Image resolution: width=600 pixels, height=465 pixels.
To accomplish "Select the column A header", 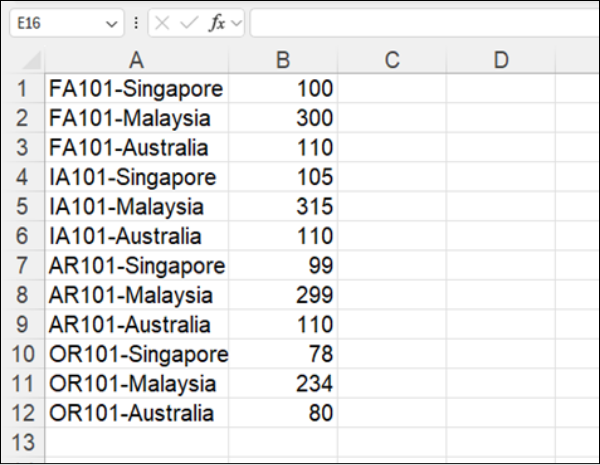I will 136,60.
